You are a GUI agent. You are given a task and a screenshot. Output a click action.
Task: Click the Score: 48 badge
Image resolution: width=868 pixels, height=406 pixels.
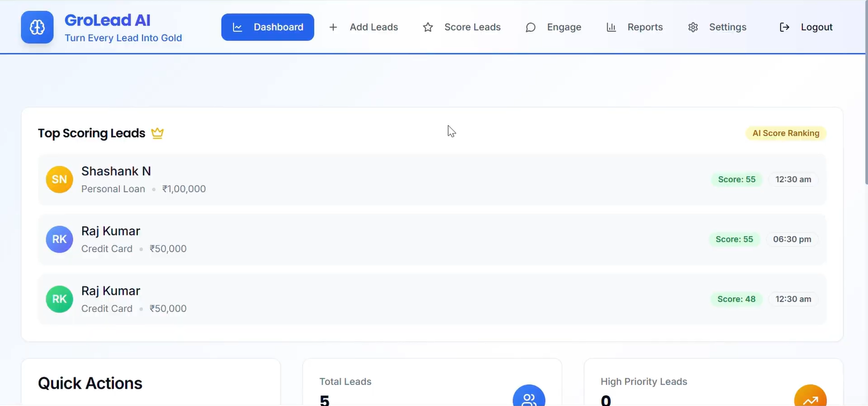[x=736, y=299]
